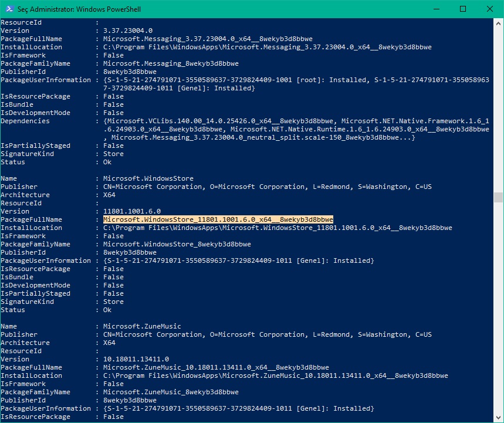
Task: Close the Administrator PowerShell window
Action: 489,9
